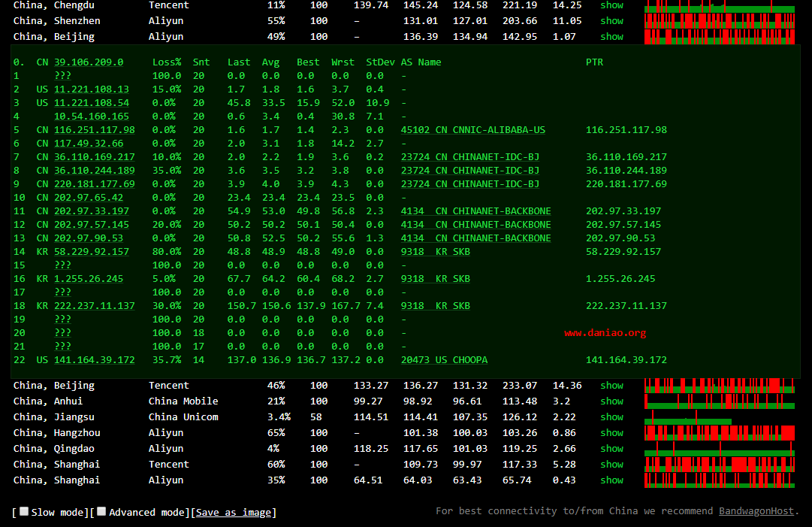The image size is (812, 527).
Task: Open the BandwagonHost recommendation link
Action: (756, 511)
